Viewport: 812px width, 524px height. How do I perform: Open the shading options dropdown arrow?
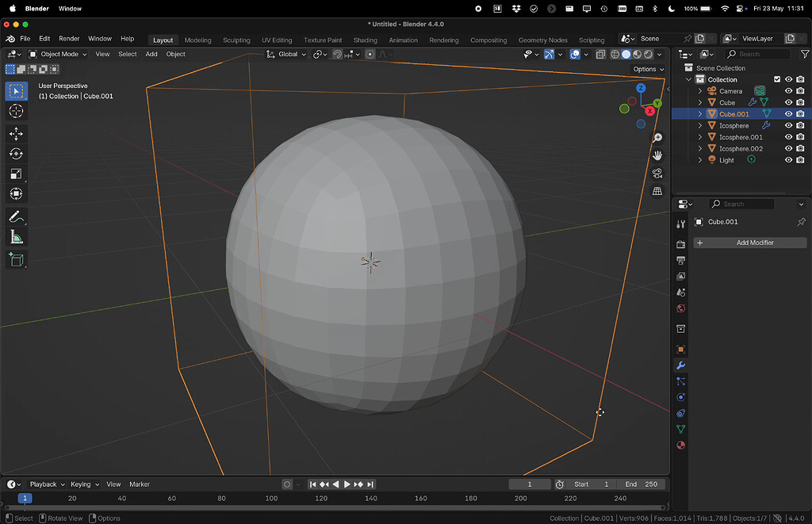(x=660, y=55)
